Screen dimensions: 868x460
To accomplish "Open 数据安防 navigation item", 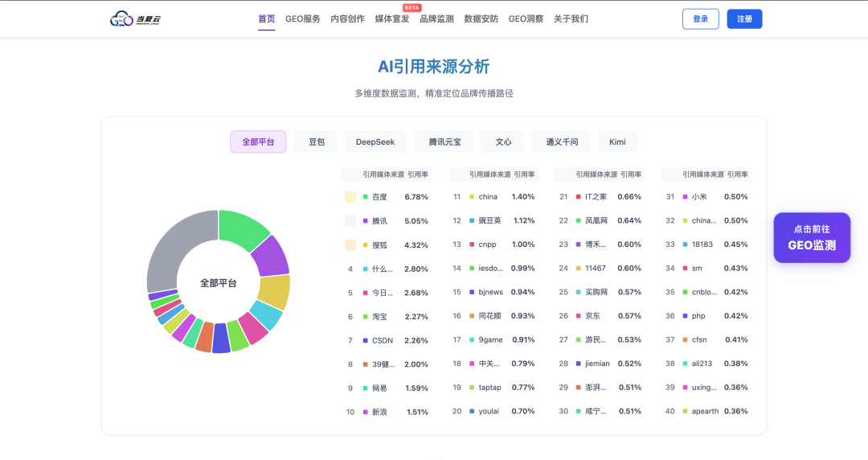I will pos(481,18).
